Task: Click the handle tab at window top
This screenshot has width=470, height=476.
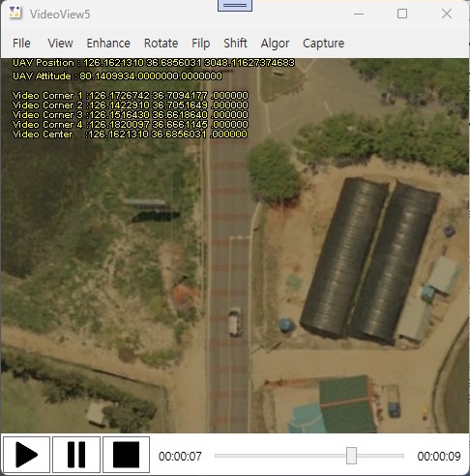Action: (235, 5)
